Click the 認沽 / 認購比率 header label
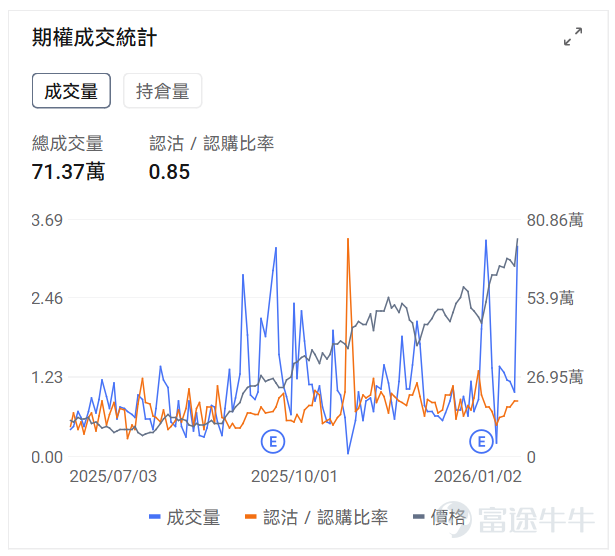Screen dimensions: 615x556 click(211, 143)
